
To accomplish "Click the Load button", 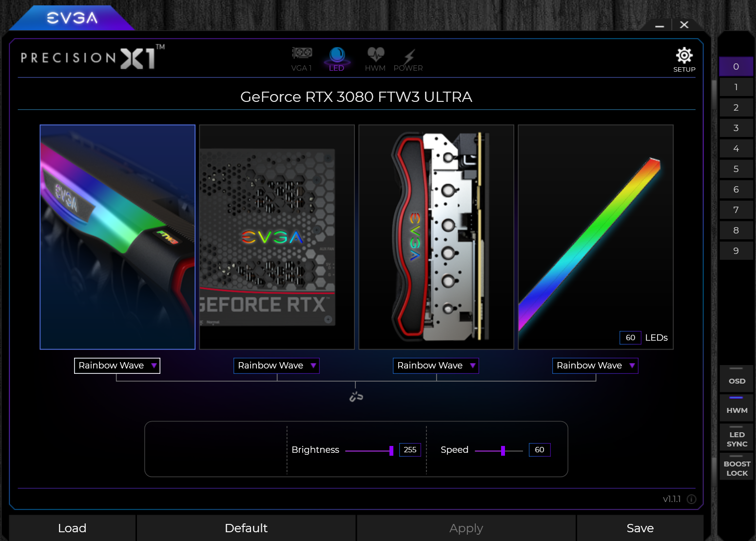I will [x=72, y=528].
